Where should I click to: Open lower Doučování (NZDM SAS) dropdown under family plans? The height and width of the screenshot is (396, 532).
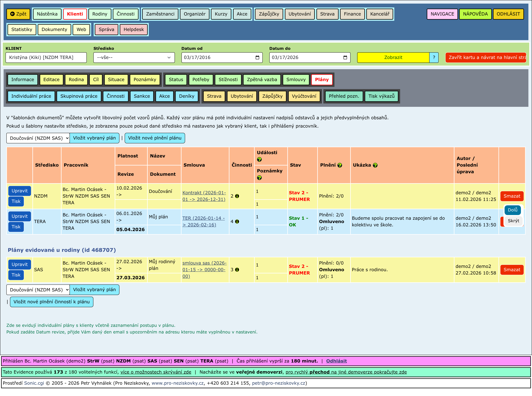[x=38, y=290]
